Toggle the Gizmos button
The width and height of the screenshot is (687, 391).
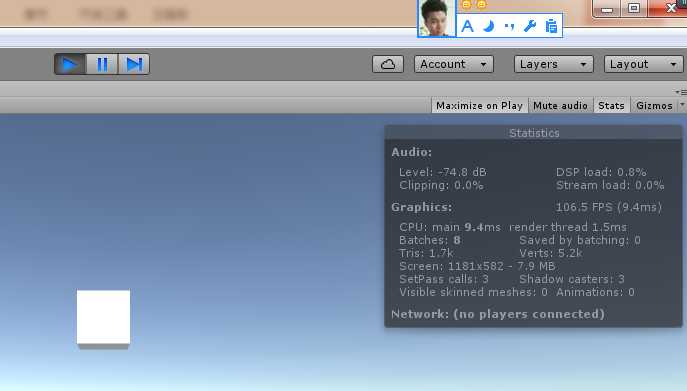[654, 106]
